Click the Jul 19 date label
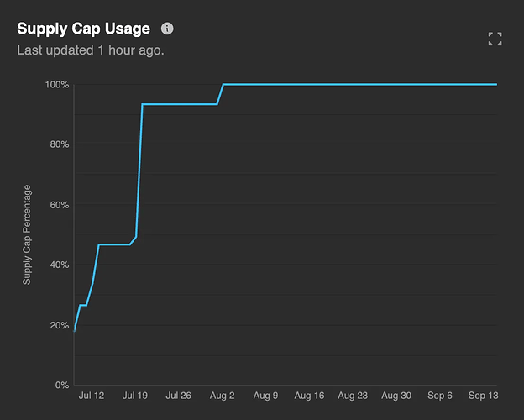524x420 pixels. [134, 395]
